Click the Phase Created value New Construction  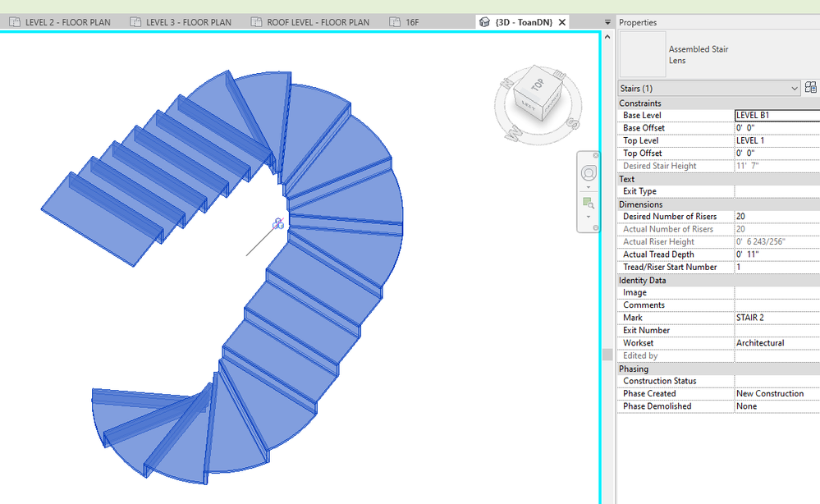pos(777,394)
